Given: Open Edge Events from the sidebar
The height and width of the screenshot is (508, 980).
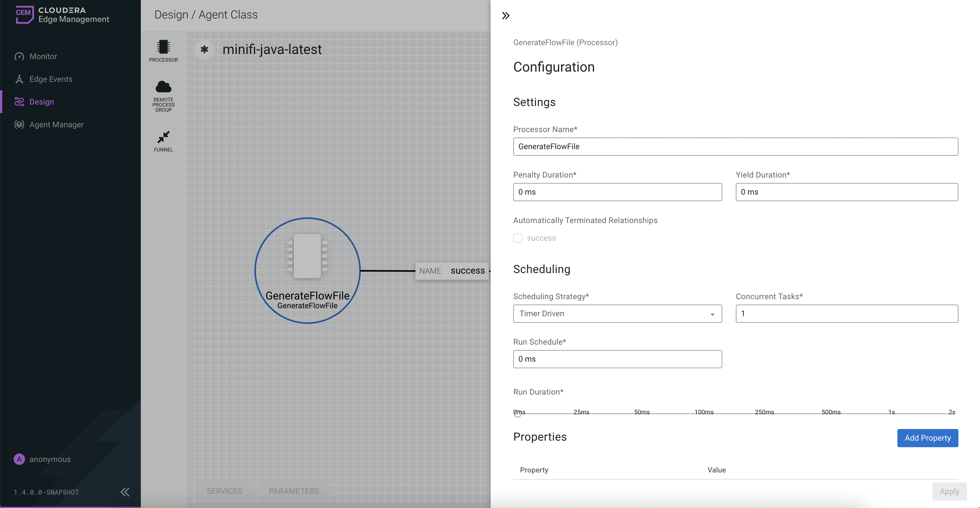Looking at the screenshot, I should (x=51, y=79).
